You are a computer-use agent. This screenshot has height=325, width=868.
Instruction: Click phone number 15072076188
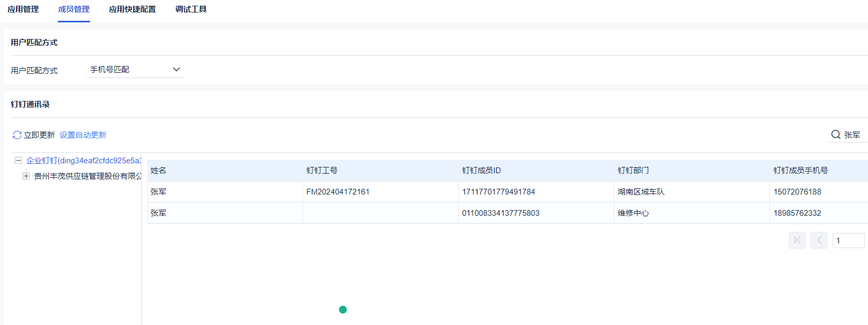point(797,192)
